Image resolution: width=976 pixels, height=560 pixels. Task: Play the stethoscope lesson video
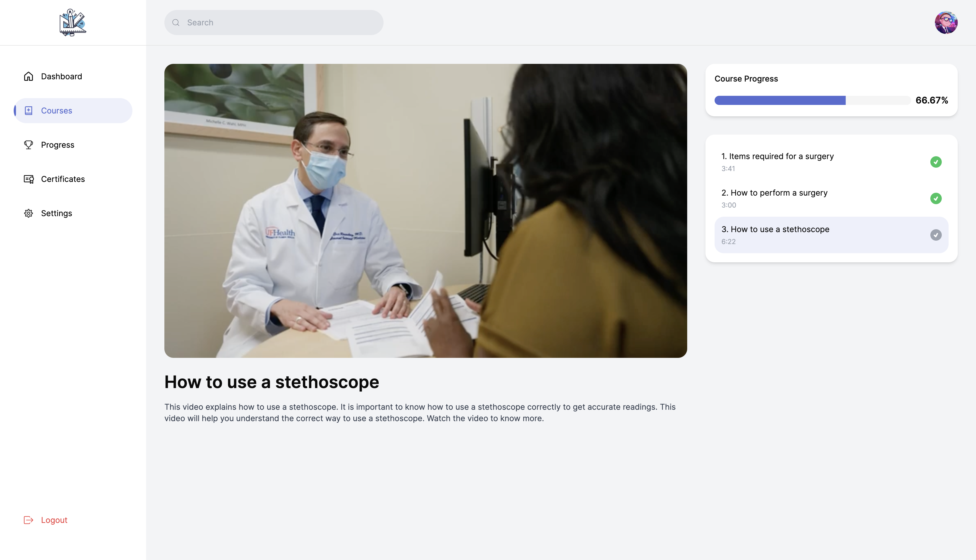pos(425,211)
